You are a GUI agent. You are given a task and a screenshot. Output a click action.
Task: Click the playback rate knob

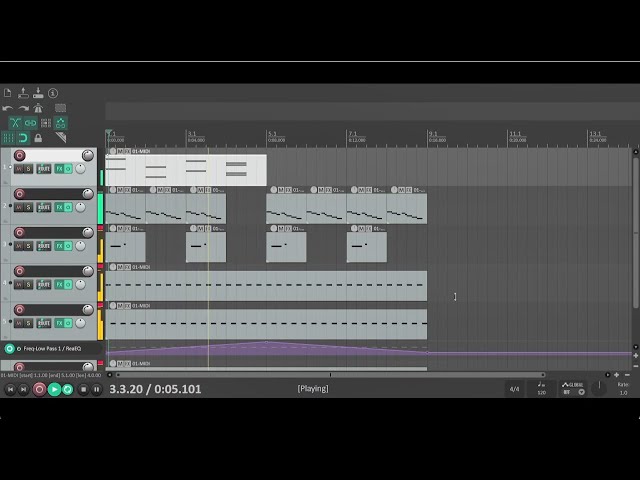pyautogui.click(x=599, y=389)
